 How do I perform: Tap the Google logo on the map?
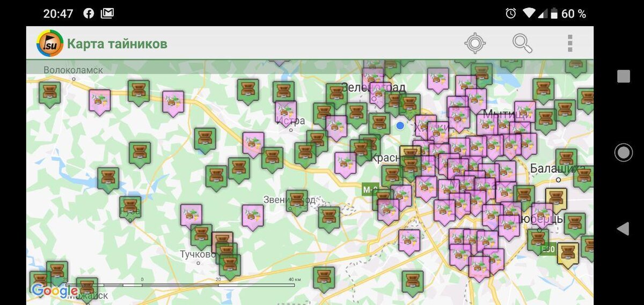(x=54, y=291)
